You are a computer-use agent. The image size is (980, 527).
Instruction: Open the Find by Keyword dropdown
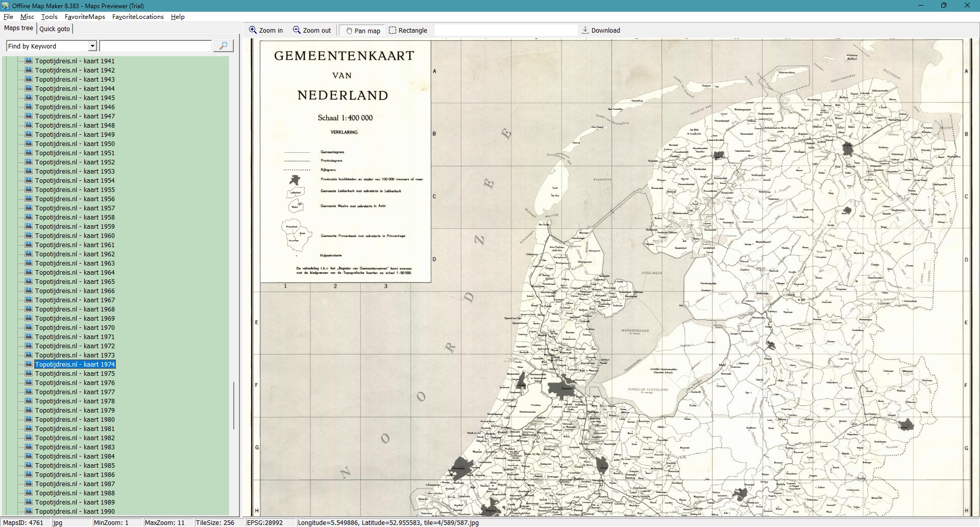(x=92, y=46)
